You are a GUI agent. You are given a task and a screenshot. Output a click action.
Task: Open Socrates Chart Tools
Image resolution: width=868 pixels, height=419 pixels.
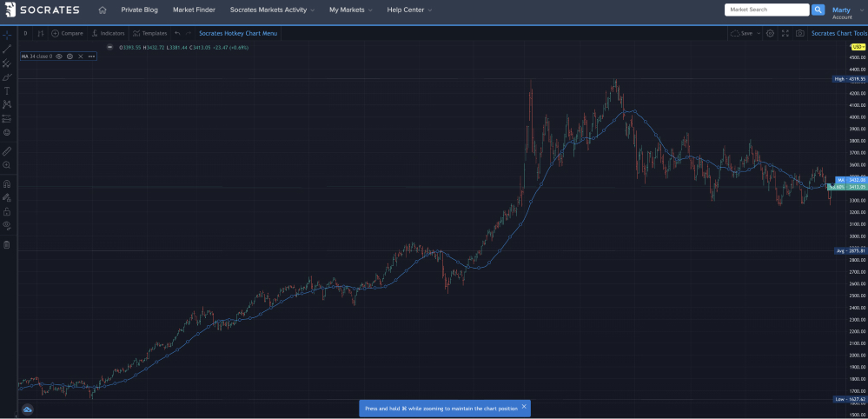tap(839, 33)
